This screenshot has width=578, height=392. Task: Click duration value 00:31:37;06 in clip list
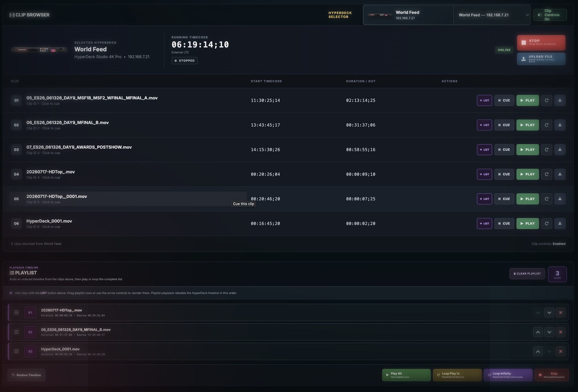pyautogui.click(x=361, y=125)
